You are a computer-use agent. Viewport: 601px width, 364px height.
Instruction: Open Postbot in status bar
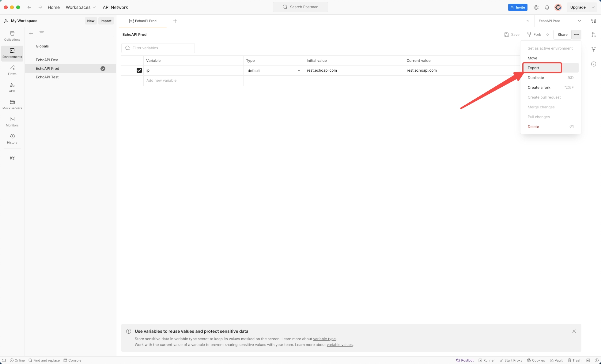[x=465, y=360]
